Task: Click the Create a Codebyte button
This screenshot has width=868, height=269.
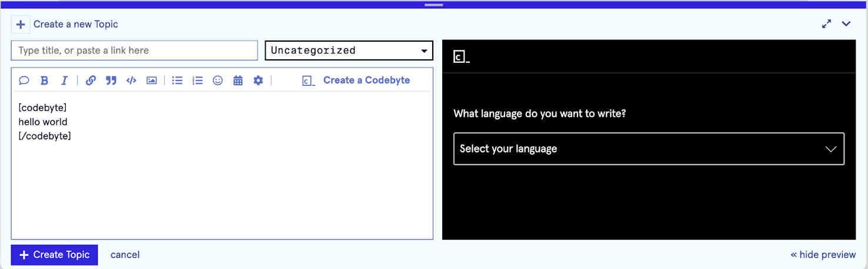Action: pos(356,80)
